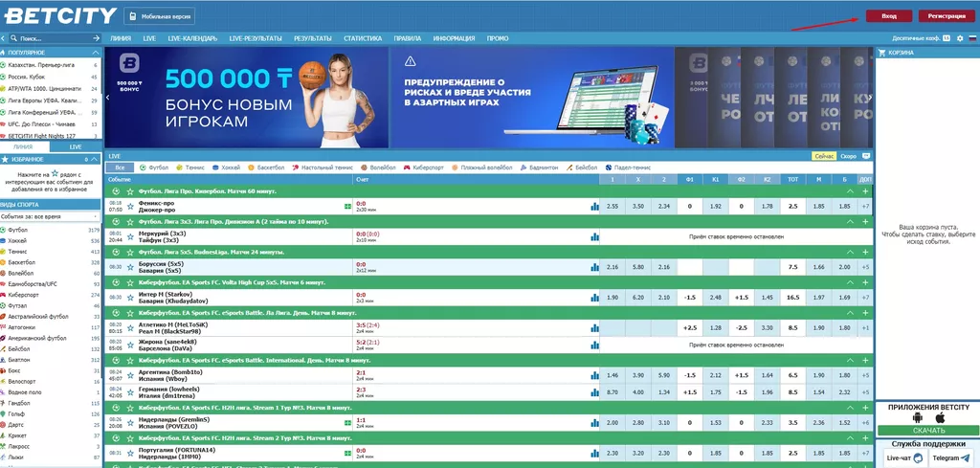Open statistics chart icon for Феникс-про match

click(594, 206)
